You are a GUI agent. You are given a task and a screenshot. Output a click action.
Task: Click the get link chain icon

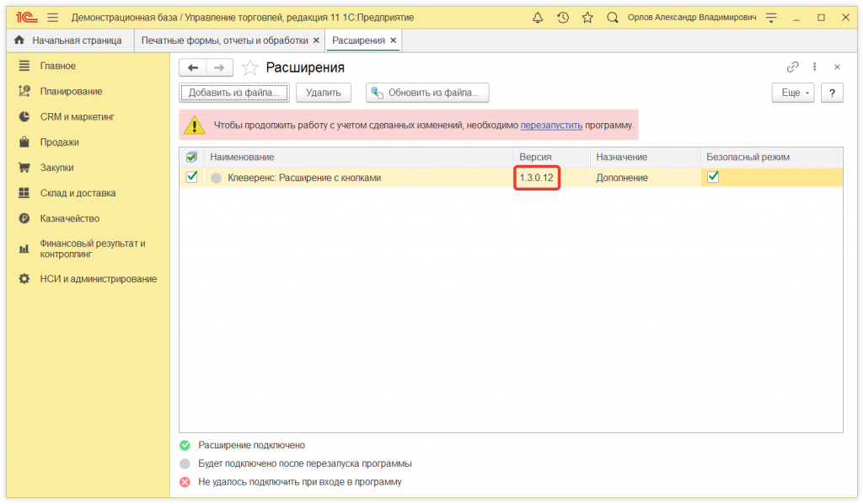pos(792,67)
